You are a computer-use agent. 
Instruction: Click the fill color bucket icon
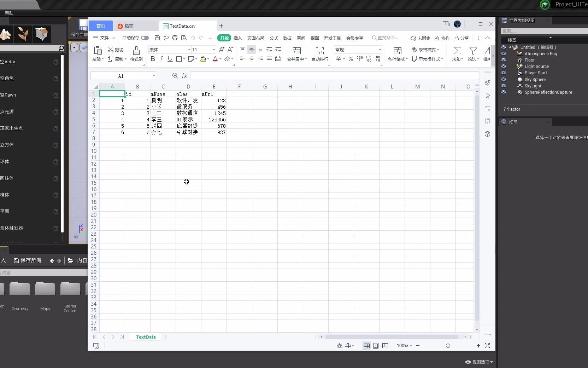tap(203, 59)
